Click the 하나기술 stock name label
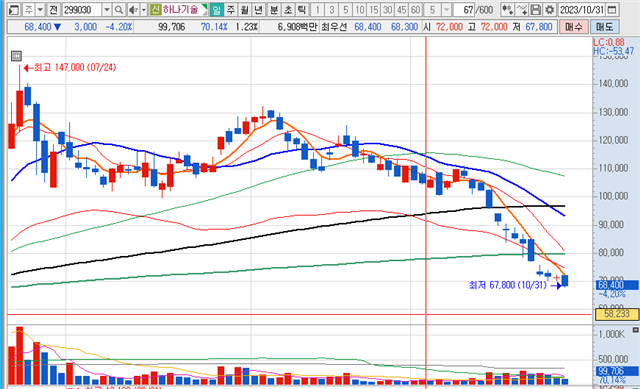The height and width of the screenshot is (389, 640). point(180,9)
